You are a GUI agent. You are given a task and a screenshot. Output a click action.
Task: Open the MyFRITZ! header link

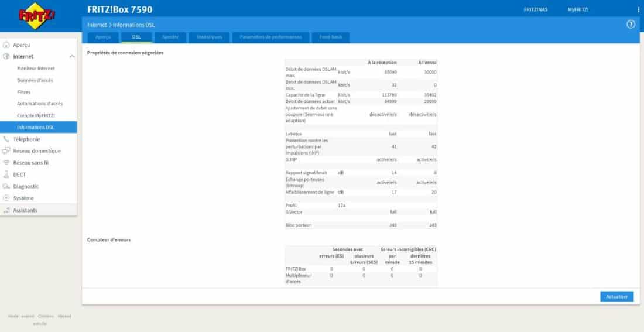tap(578, 9)
